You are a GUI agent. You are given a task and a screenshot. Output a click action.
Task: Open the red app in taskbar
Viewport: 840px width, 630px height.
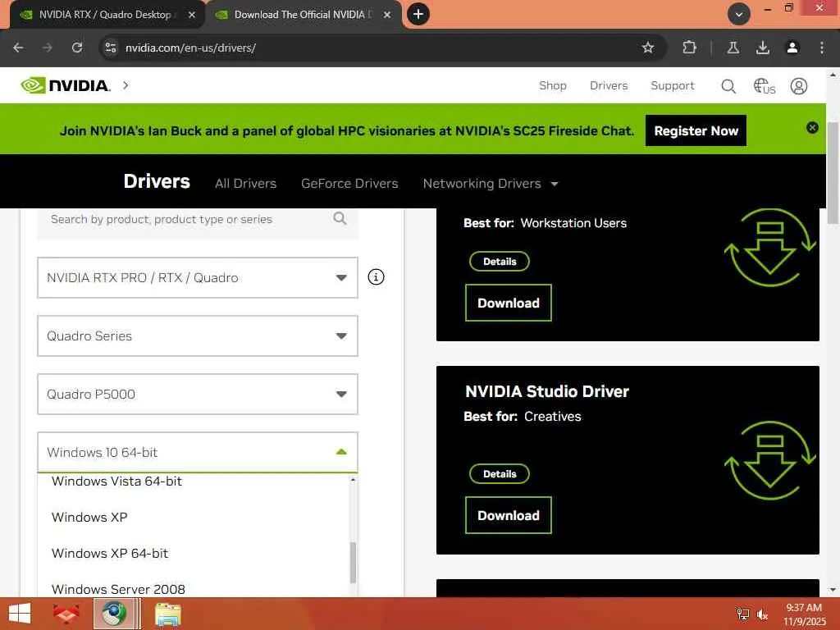[66, 614]
